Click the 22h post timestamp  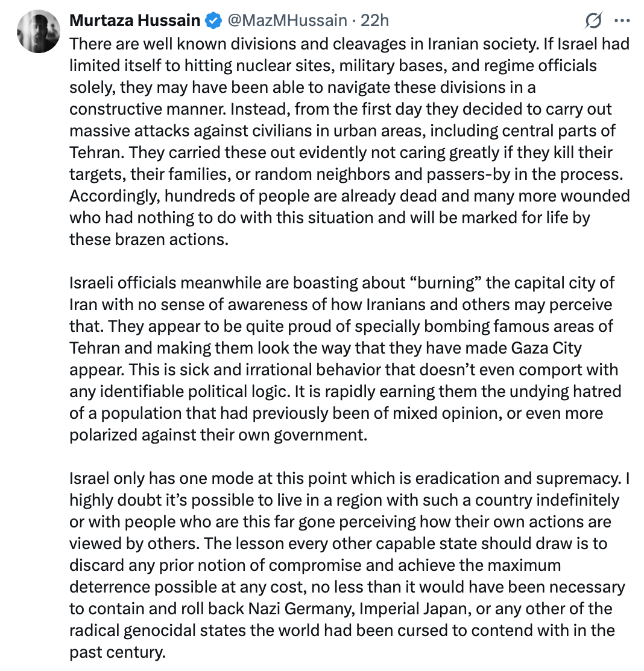(374, 20)
